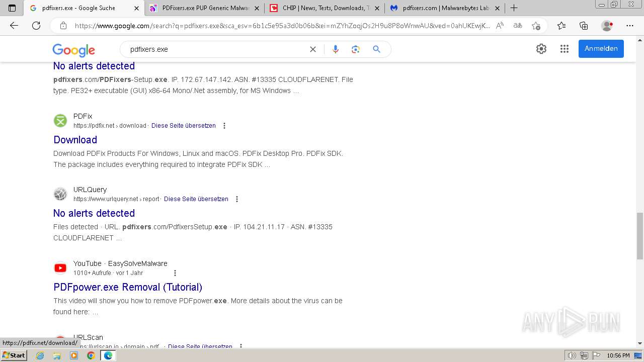Go back to the previous page

tap(14, 26)
